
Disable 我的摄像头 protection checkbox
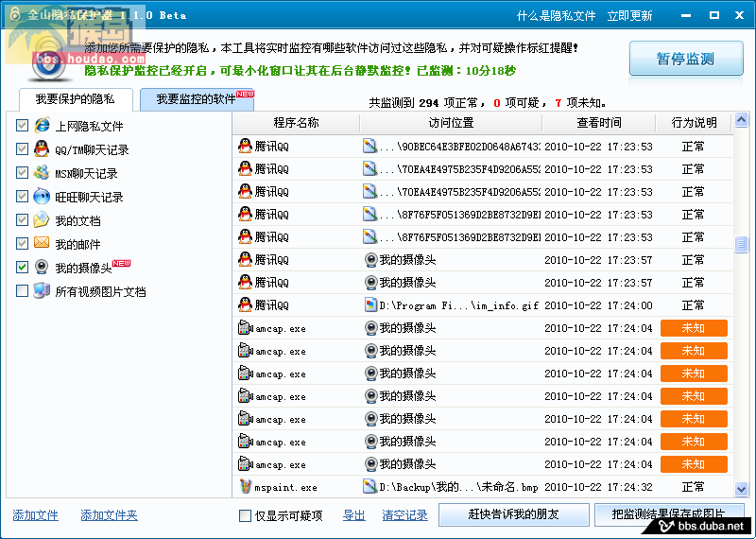pos(22,267)
